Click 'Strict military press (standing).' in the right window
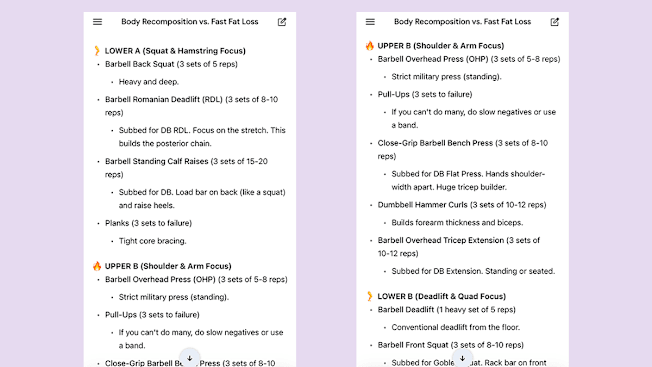652x367 pixels. 447,77
